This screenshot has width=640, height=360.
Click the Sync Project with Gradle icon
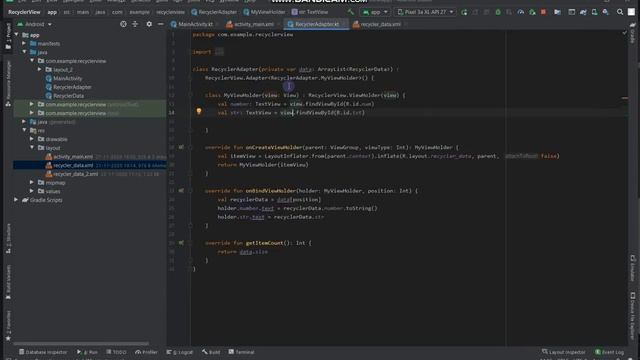tap(583, 12)
